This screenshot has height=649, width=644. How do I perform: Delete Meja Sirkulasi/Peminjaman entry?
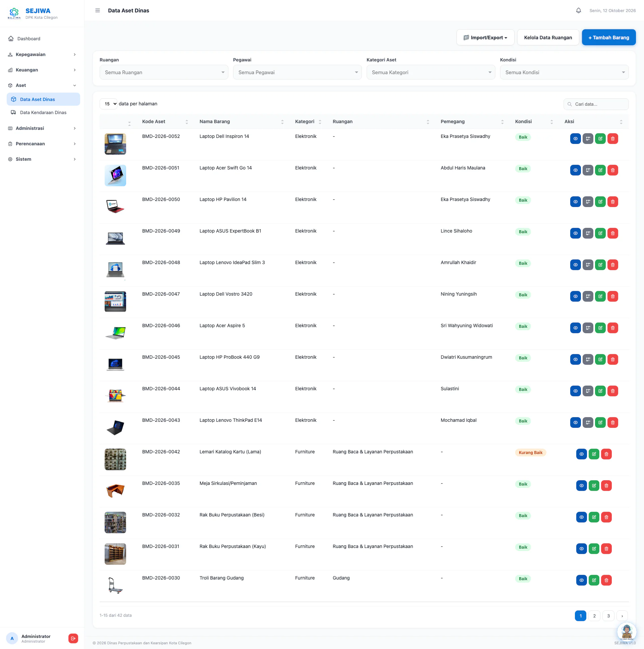click(x=606, y=486)
